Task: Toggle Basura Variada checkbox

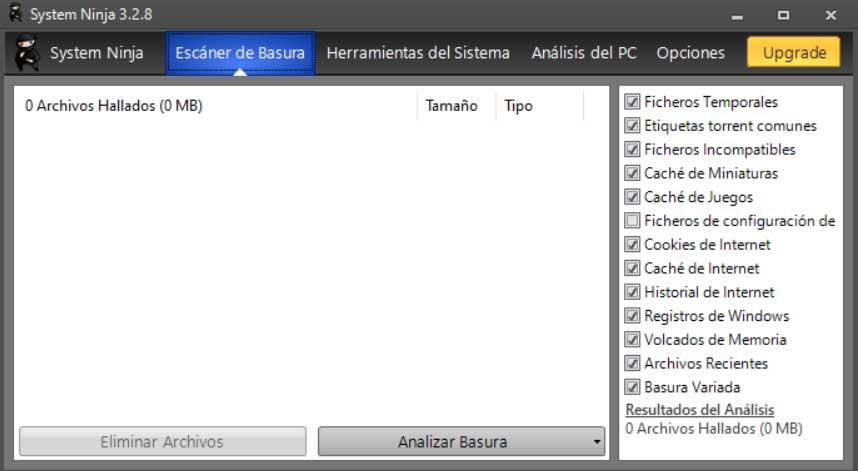Action: [632, 387]
